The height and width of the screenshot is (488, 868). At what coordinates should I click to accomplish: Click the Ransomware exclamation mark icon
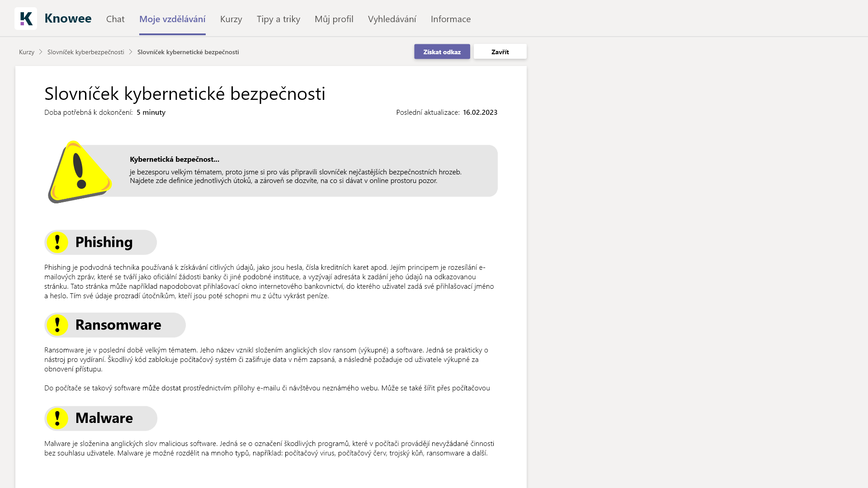[x=57, y=325]
